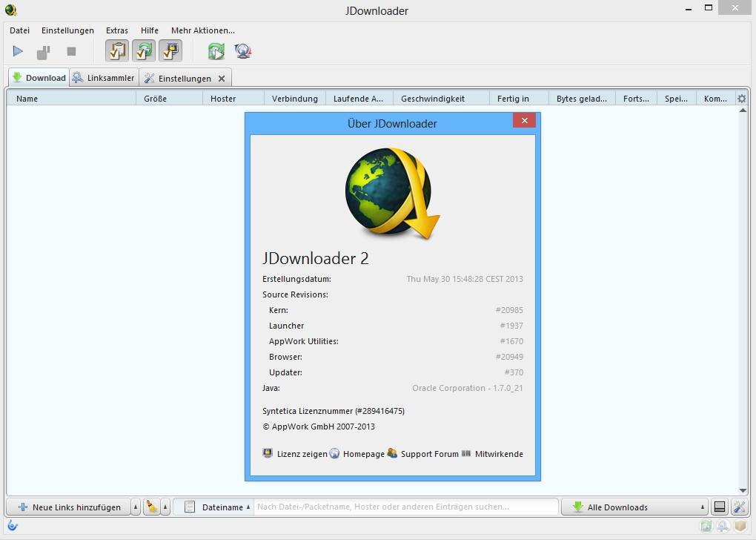Viewport: 756px width, 540px height.
Task: Click Lizenz zeigen link
Action: (x=302, y=454)
